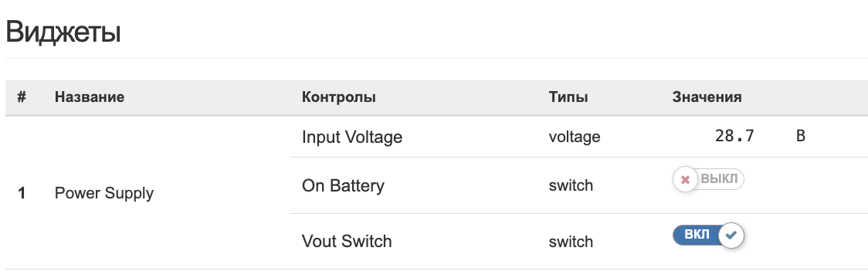
Task: Click the ВЫКЛ label on the switch
Action: pyautogui.click(x=719, y=179)
